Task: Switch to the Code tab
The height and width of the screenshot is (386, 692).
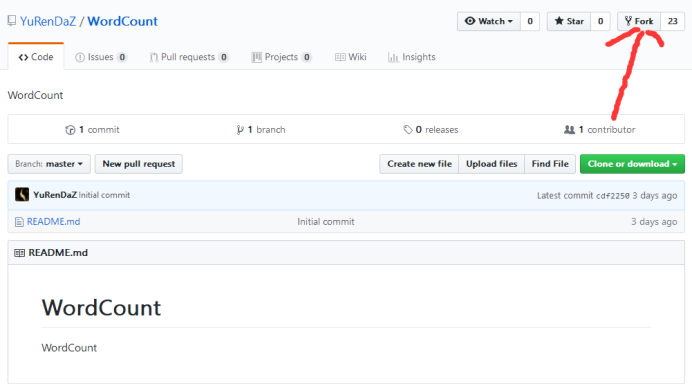Action: click(36, 57)
